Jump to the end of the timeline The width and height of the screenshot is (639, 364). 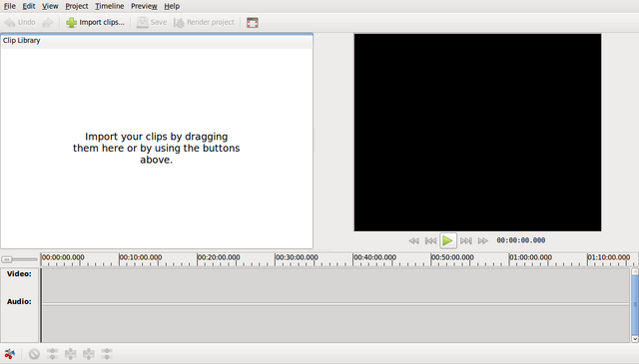coord(466,240)
